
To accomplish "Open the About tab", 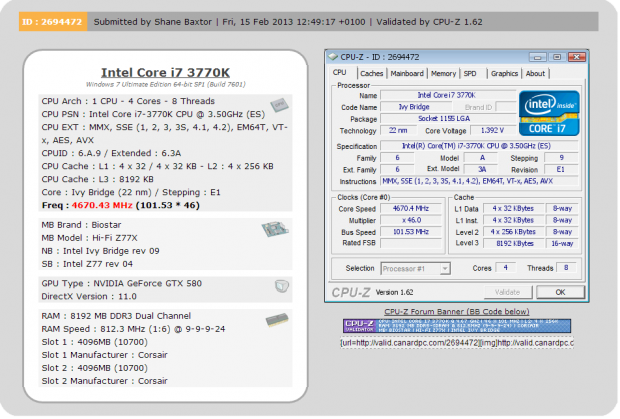I will point(535,74).
